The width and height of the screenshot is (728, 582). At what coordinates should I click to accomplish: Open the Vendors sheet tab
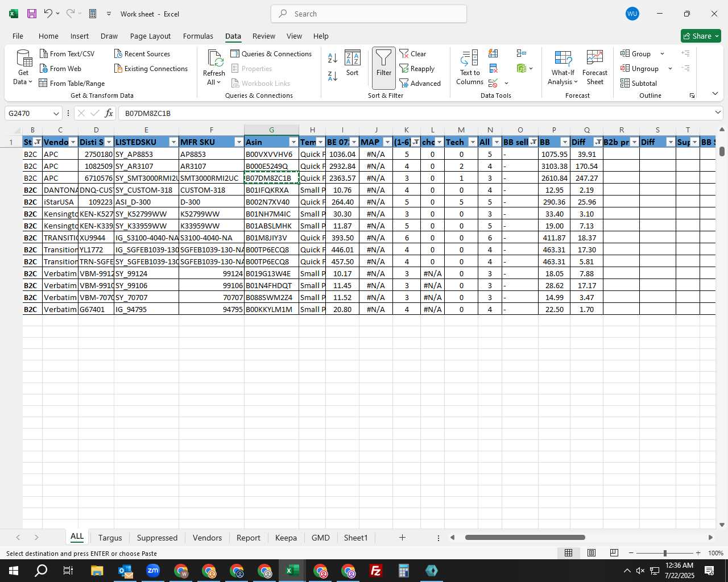point(207,538)
